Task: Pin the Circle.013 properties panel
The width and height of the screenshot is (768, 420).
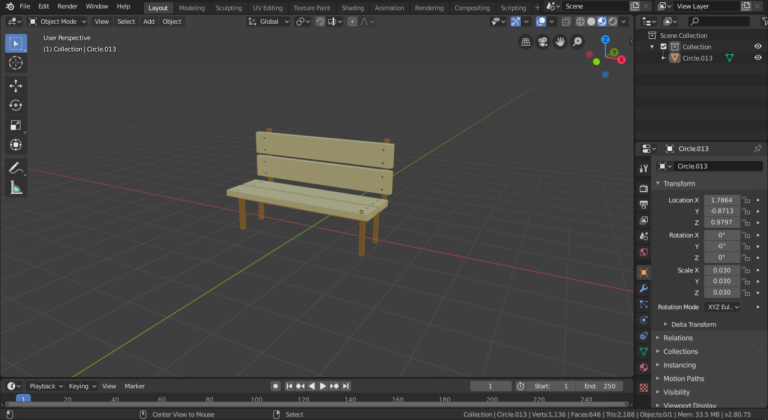Action: coord(757,148)
